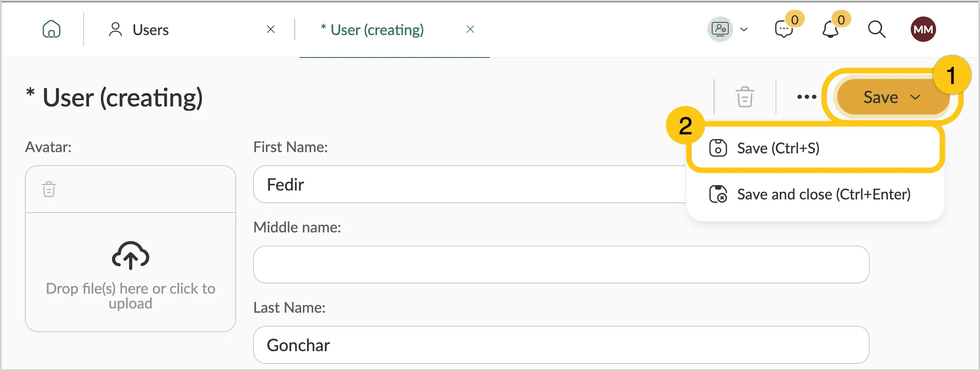Screen dimensions: 980x371
Task: Open the MM user avatar menu
Action: (x=923, y=29)
